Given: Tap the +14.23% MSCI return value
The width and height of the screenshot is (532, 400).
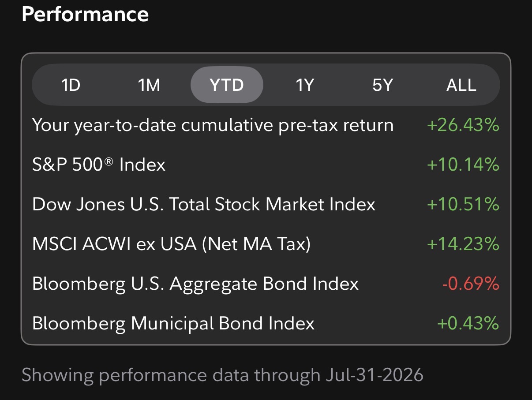Looking at the screenshot, I should pos(463,244).
